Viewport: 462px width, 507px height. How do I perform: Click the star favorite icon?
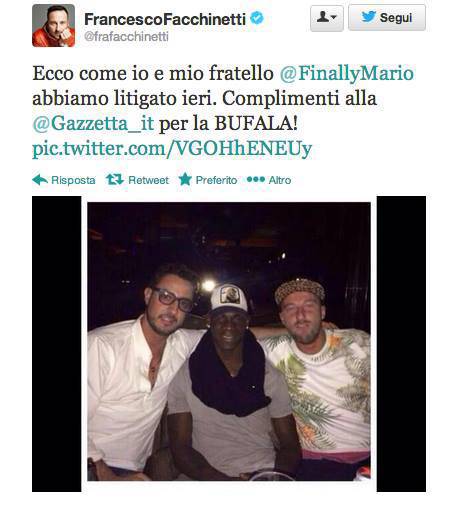point(185,179)
